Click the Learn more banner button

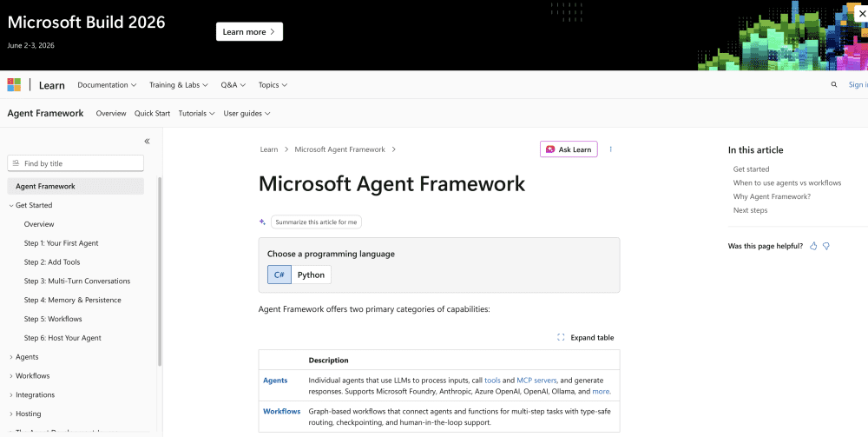coord(249,31)
